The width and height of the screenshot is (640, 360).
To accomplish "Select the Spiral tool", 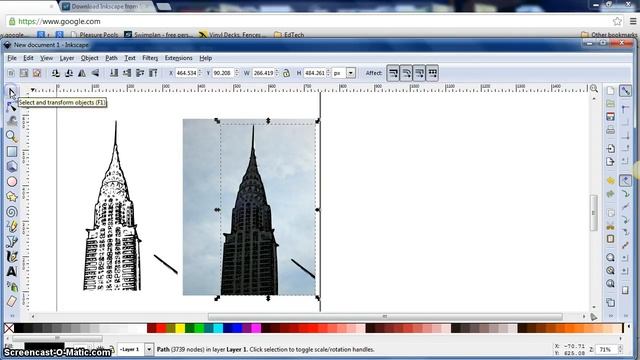I will [11, 212].
